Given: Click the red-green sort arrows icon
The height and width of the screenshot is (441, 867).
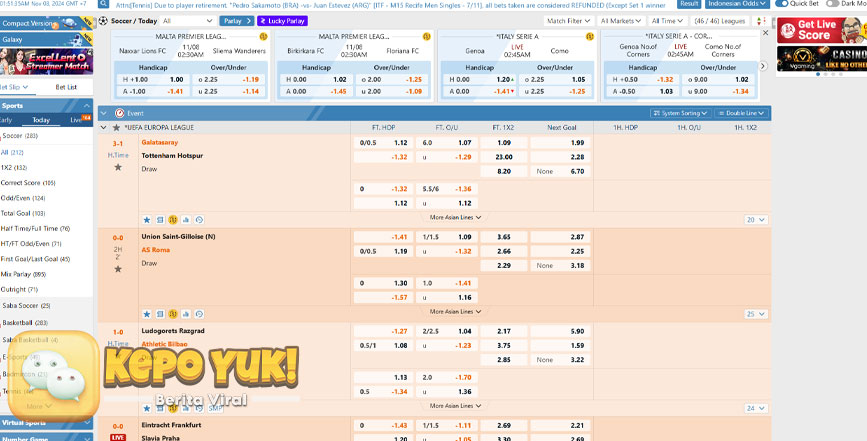Looking at the screenshot, I should 761,21.
